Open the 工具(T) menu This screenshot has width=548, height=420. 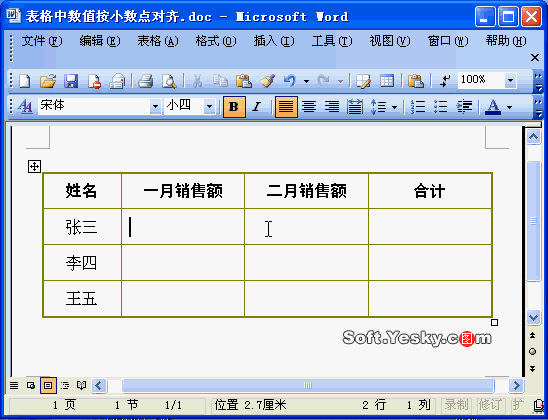pos(332,42)
